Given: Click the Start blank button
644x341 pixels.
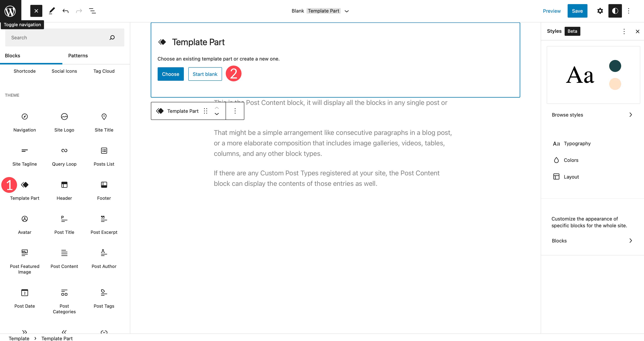Looking at the screenshot, I should [x=205, y=74].
